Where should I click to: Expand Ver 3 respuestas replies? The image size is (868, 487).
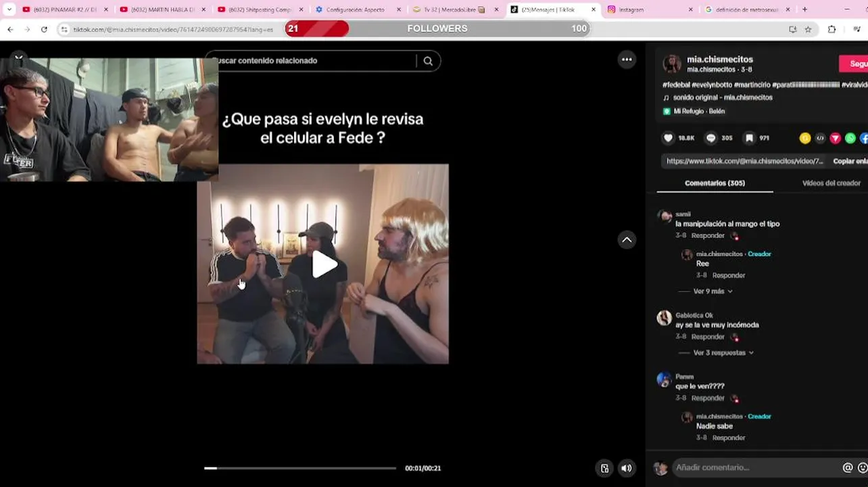click(723, 353)
